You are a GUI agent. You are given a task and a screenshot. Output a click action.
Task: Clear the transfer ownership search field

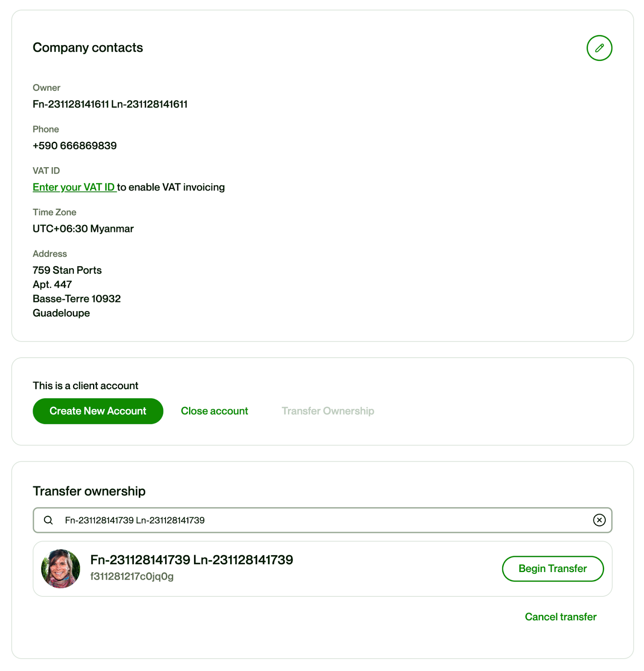(x=599, y=520)
